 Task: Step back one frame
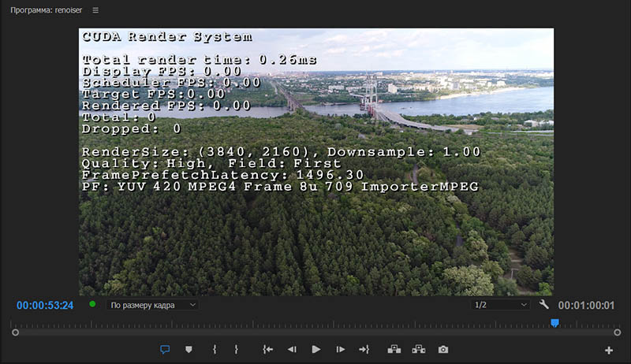pyautogui.click(x=292, y=350)
